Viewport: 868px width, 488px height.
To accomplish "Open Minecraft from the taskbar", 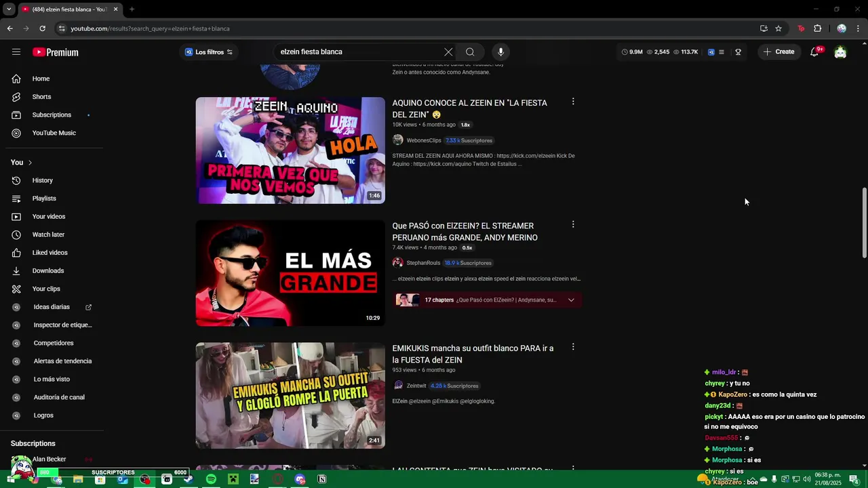I will coord(233,480).
